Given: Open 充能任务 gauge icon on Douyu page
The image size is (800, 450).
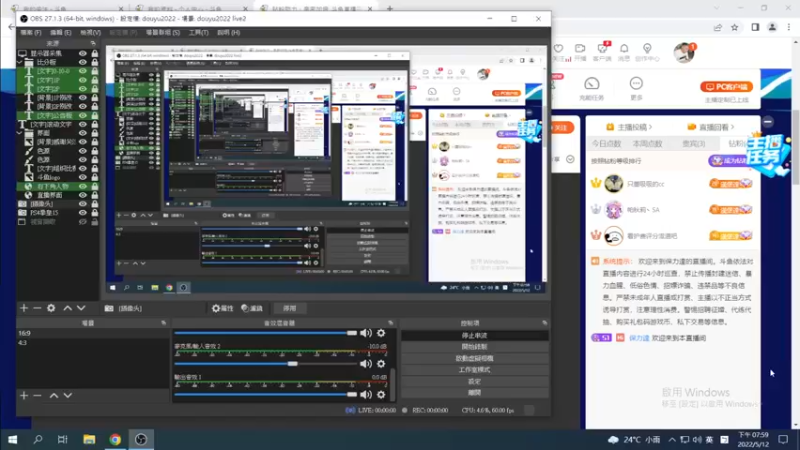Looking at the screenshot, I should (x=591, y=84).
